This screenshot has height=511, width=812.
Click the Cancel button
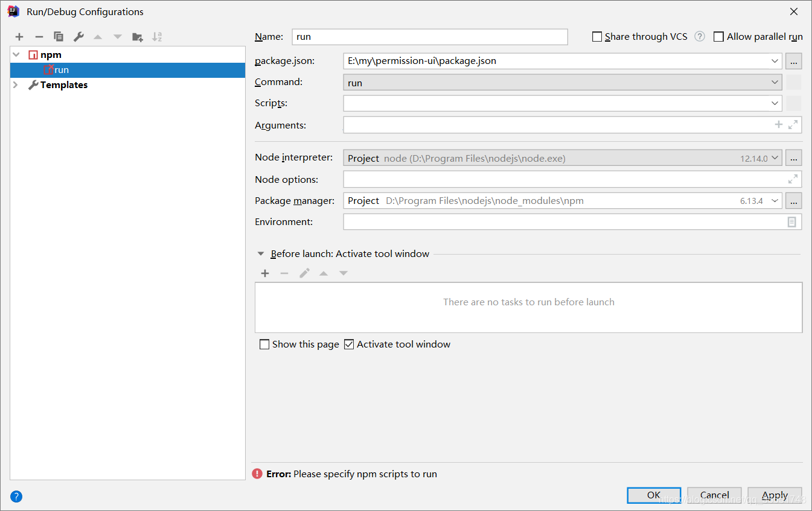[x=714, y=495]
